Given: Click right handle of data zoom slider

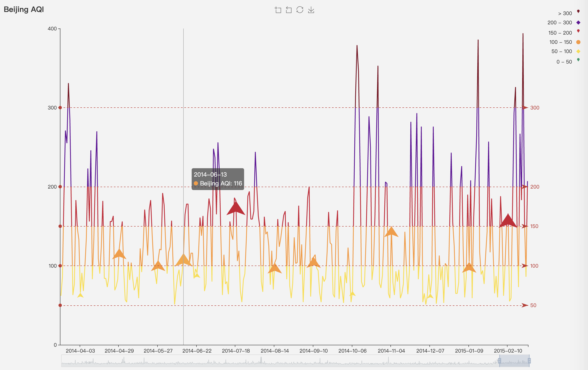Looking at the screenshot, I should pyautogui.click(x=529, y=361).
